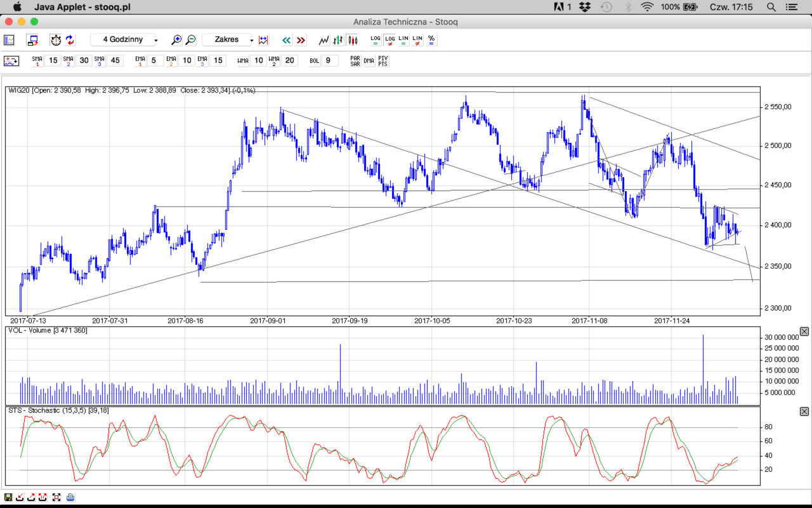812x508 pixels.
Task: Click the zoom out magnifier icon
Action: (190, 40)
